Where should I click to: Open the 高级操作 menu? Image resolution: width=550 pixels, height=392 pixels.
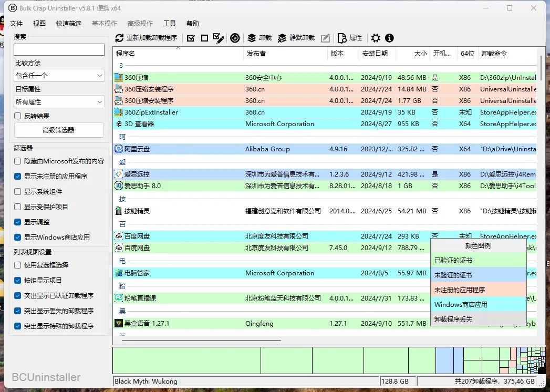(x=140, y=24)
